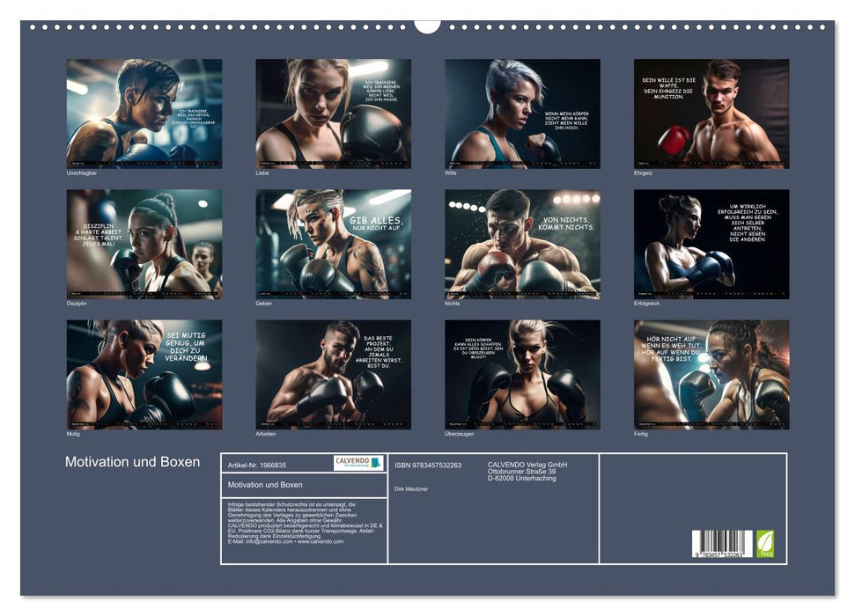Click the 'Disziplin' month thumbnail
This screenshot has width=855, height=616.
tap(144, 244)
